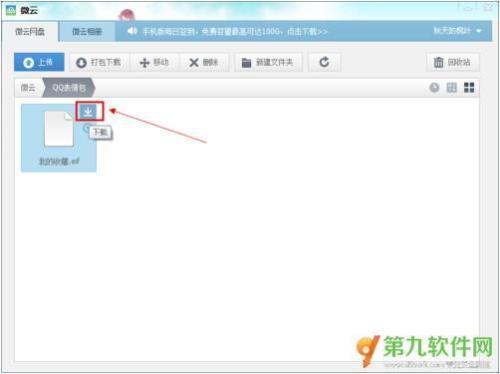Select the 微云网盘 tab
The image size is (500, 374).
(30, 32)
